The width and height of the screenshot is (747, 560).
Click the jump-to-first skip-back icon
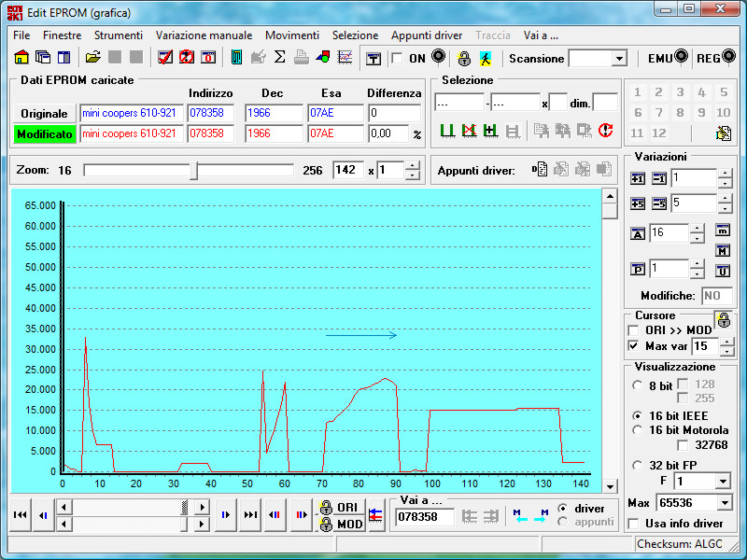click(x=20, y=514)
